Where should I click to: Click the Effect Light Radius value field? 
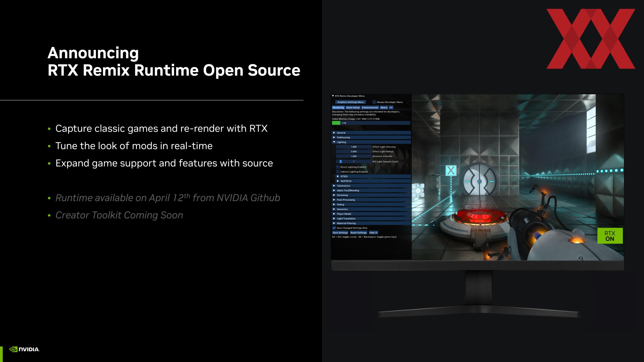click(x=354, y=152)
